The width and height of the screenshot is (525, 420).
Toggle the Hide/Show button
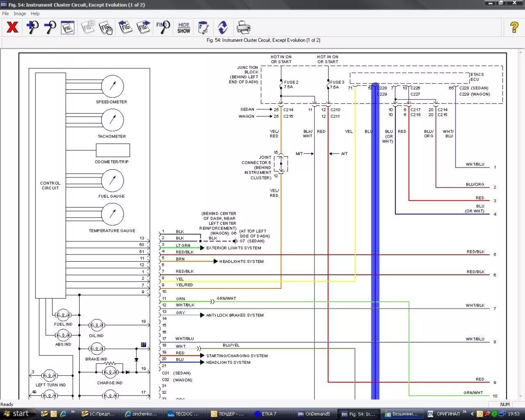[184, 27]
